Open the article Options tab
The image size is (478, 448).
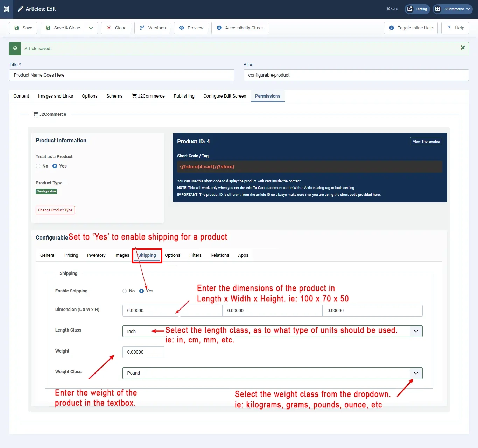click(90, 96)
